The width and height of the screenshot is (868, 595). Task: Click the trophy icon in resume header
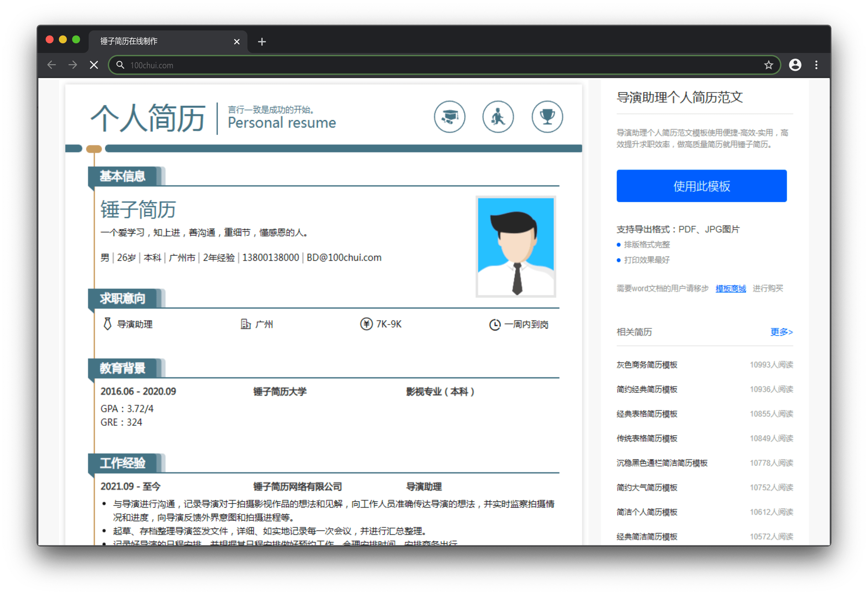547,116
